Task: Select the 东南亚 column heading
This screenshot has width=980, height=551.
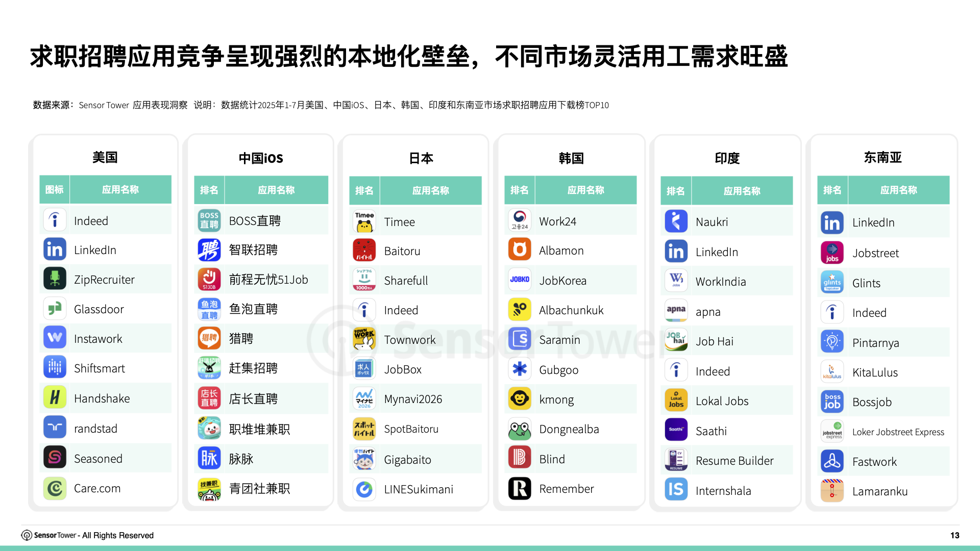Action: 883,157
